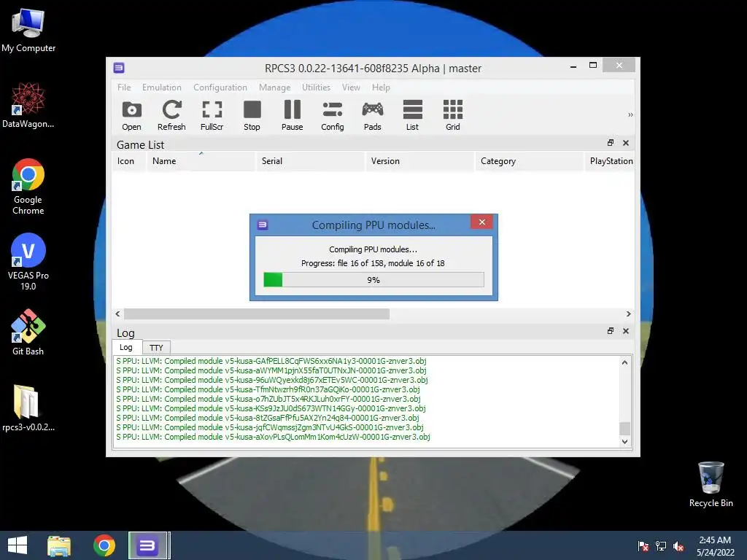Open File Explorer from the taskbar
747x560 pixels.
[x=59, y=545]
